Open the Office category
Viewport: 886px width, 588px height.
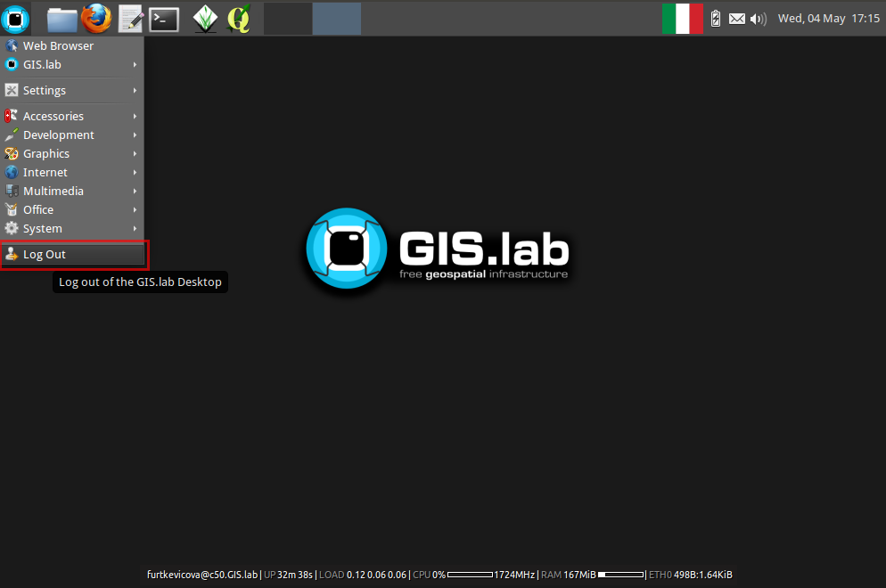point(72,209)
